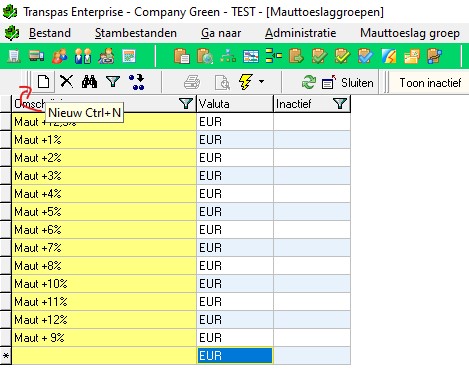This screenshot has width=469, height=377.
Task: Click the clipboard with document icon
Action: [182, 56]
